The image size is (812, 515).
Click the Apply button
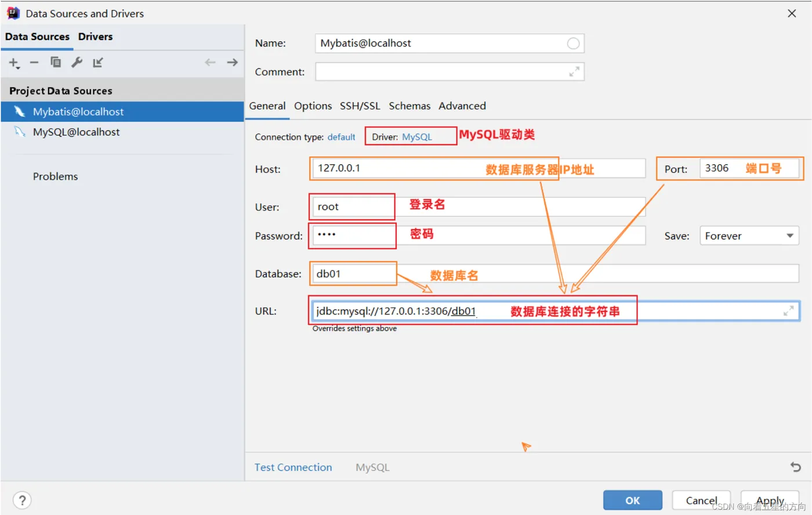(770, 501)
